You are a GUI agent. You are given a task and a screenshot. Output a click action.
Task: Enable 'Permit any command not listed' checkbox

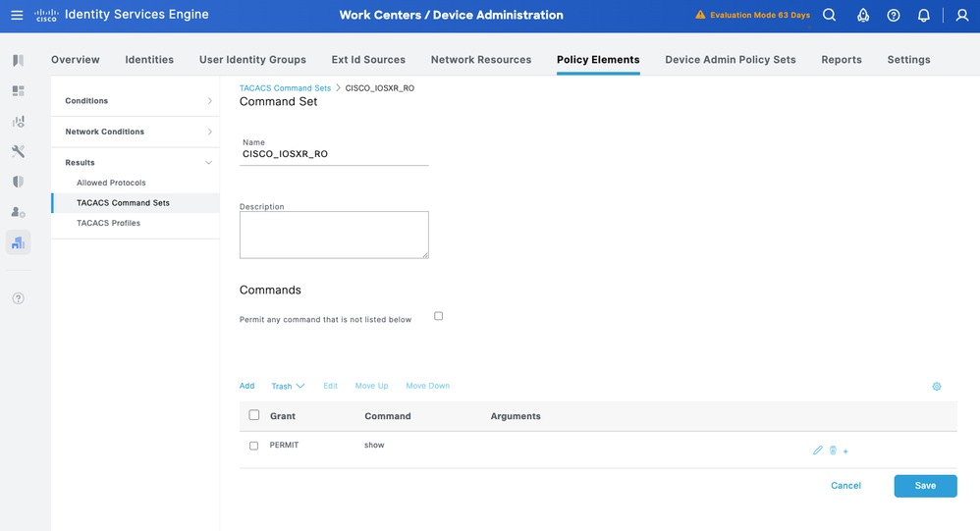click(x=438, y=316)
